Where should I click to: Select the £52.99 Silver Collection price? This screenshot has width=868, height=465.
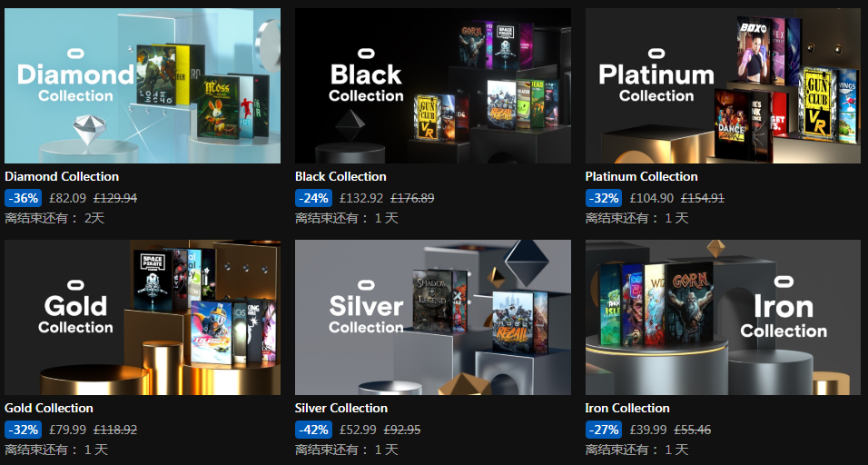click(x=358, y=429)
